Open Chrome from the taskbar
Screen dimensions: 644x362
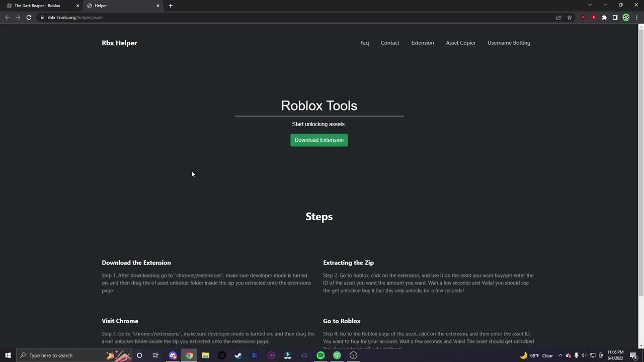point(189,355)
